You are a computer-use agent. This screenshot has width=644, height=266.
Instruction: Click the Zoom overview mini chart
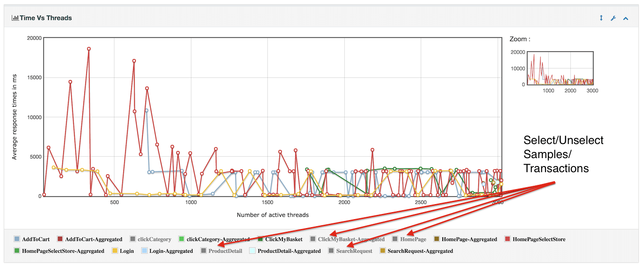tap(561, 68)
